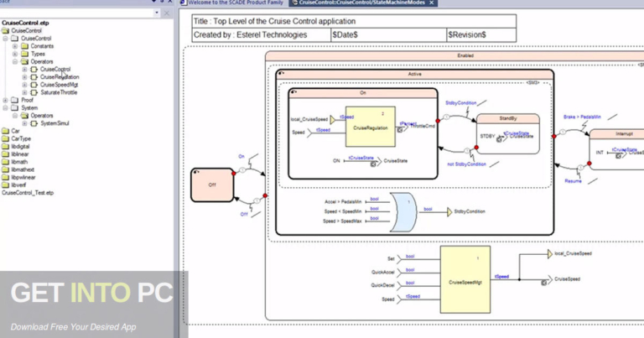Switch to Welcome to the SCADE Product Family tab

(x=232, y=3)
